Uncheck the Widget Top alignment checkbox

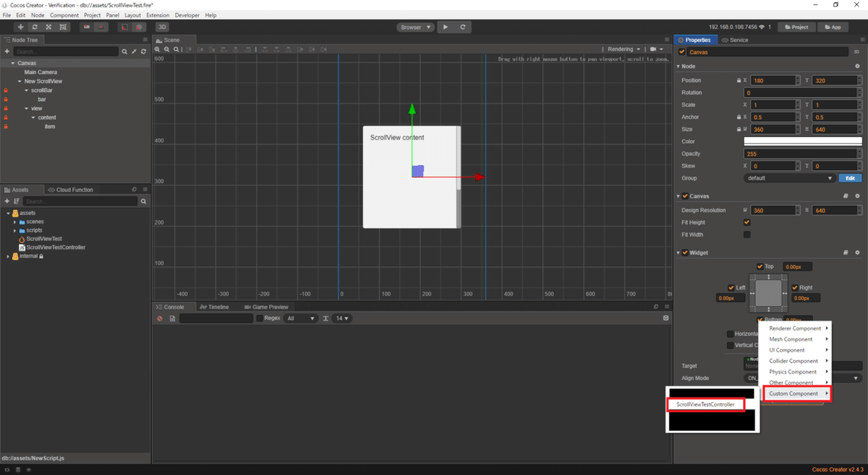coord(759,266)
